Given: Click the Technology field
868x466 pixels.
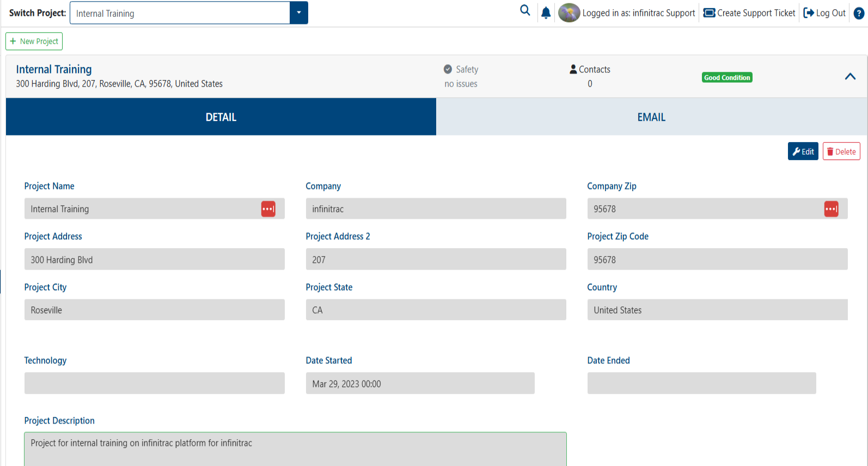Looking at the screenshot, I should pyautogui.click(x=155, y=383).
